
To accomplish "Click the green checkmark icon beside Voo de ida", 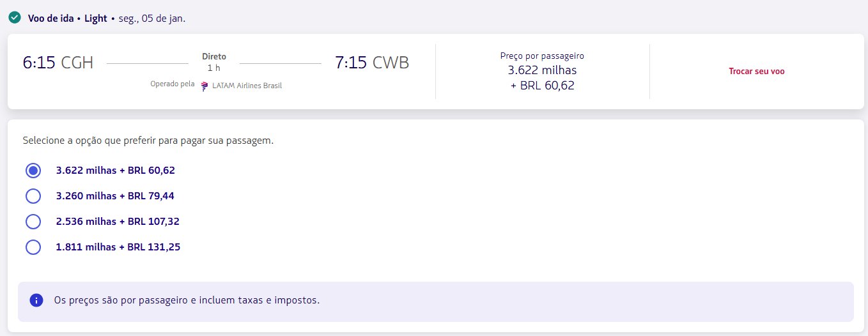I will (x=15, y=18).
